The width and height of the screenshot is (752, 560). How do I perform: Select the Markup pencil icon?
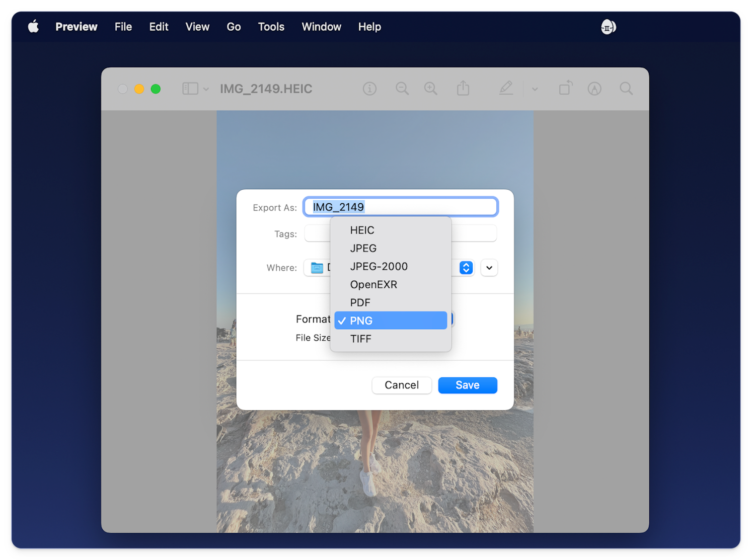point(506,89)
